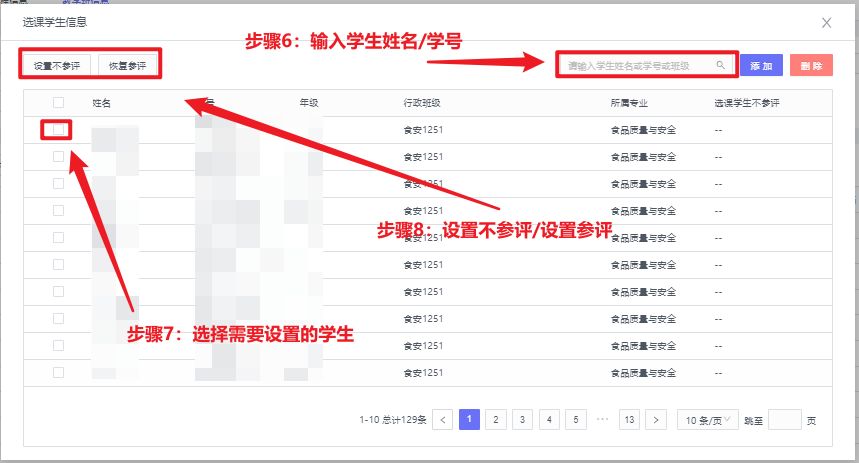Click the pagination ellipsis to skip pages
The image size is (859, 463).
(x=602, y=420)
